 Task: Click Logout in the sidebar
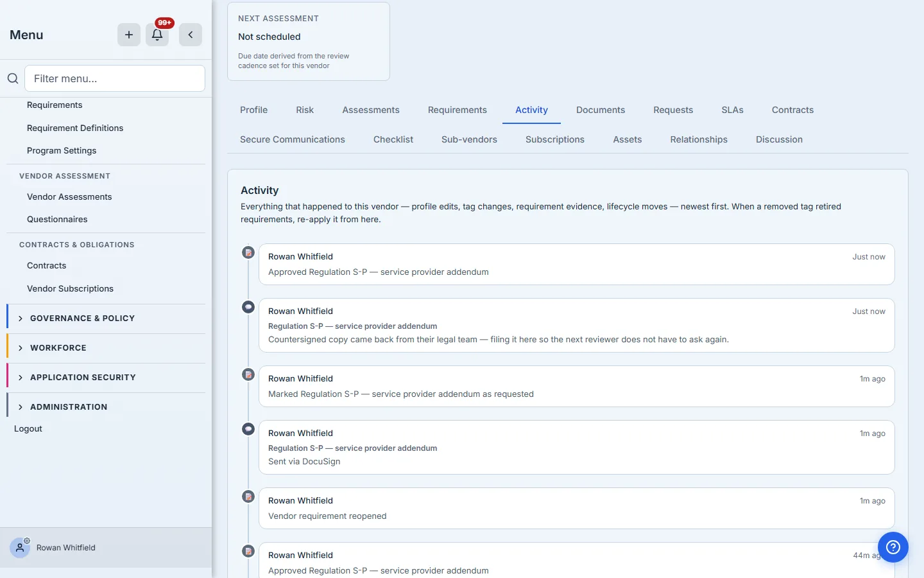tap(28, 429)
